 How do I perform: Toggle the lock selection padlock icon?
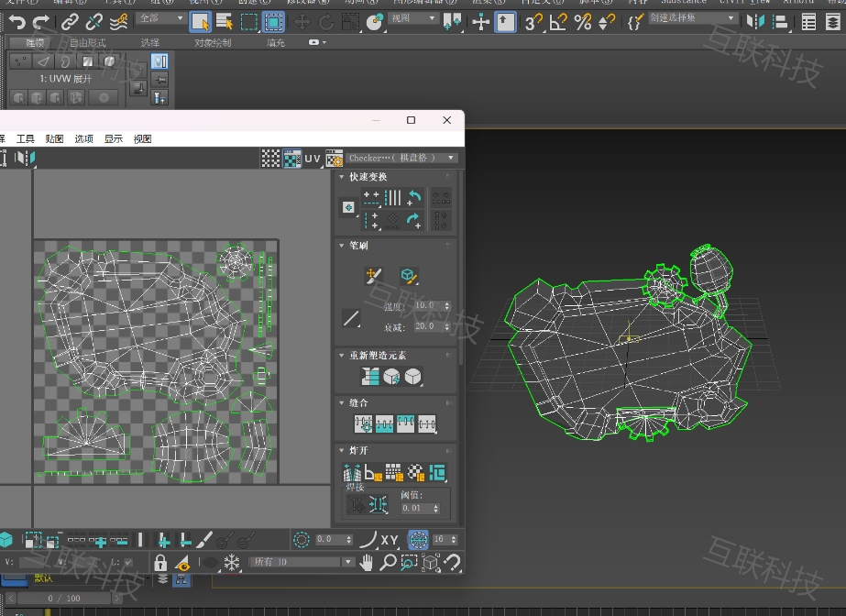pyautogui.click(x=160, y=563)
